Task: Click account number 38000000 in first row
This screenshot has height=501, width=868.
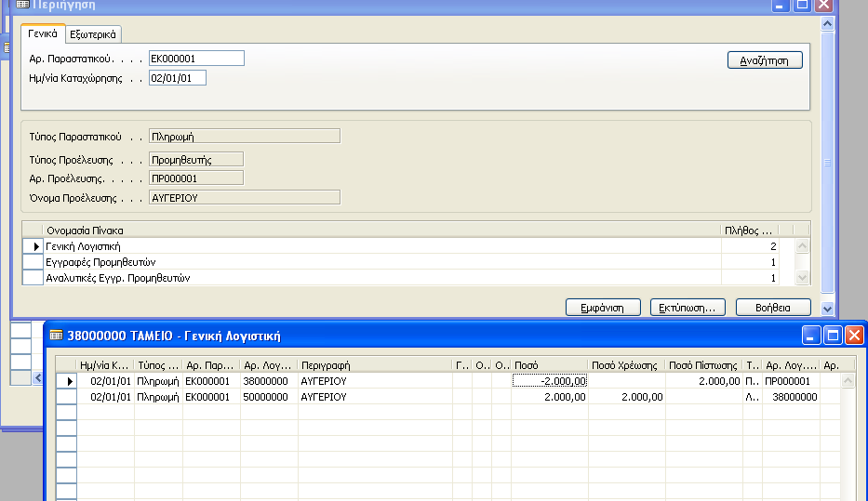Action: pyautogui.click(x=268, y=381)
